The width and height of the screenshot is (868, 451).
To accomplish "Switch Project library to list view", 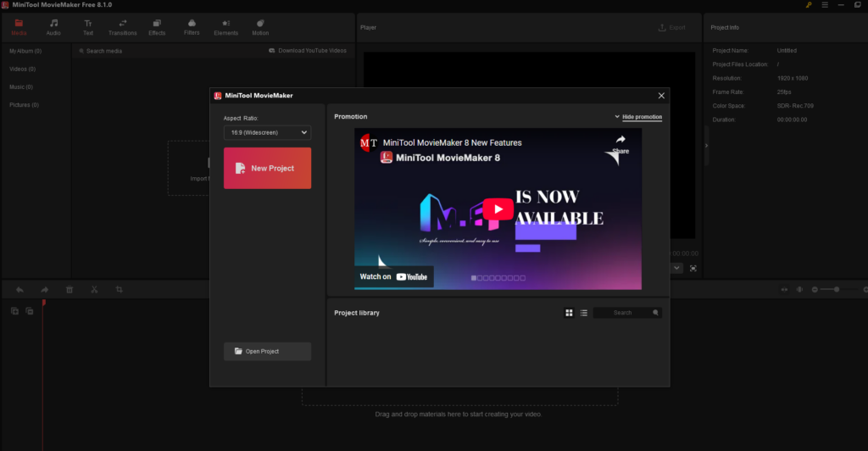I will [x=583, y=313].
